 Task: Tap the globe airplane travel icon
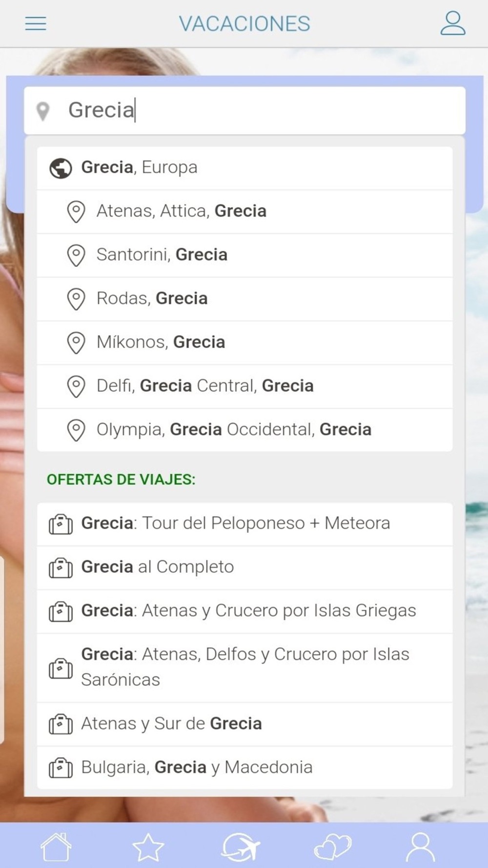(x=241, y=847)
